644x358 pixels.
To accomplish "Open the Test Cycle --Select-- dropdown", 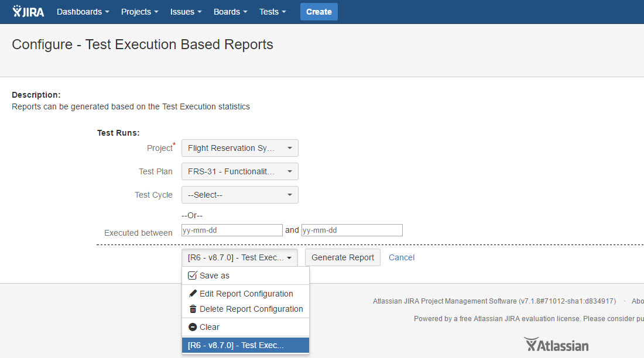I will 239,195.
